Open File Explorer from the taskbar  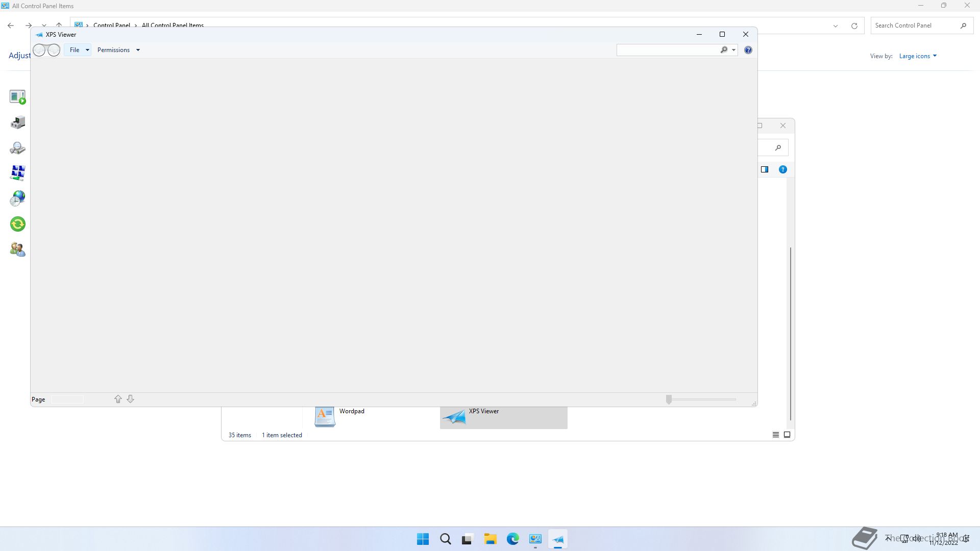490,539
